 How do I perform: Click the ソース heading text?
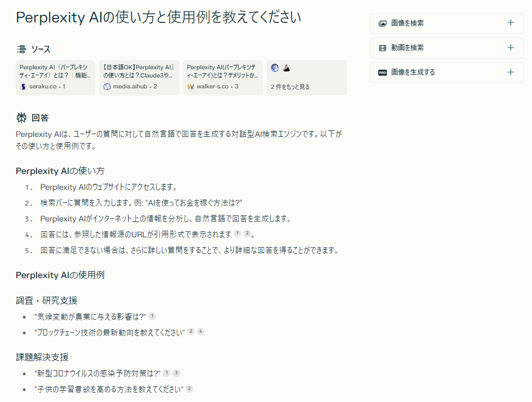[41, 49]
